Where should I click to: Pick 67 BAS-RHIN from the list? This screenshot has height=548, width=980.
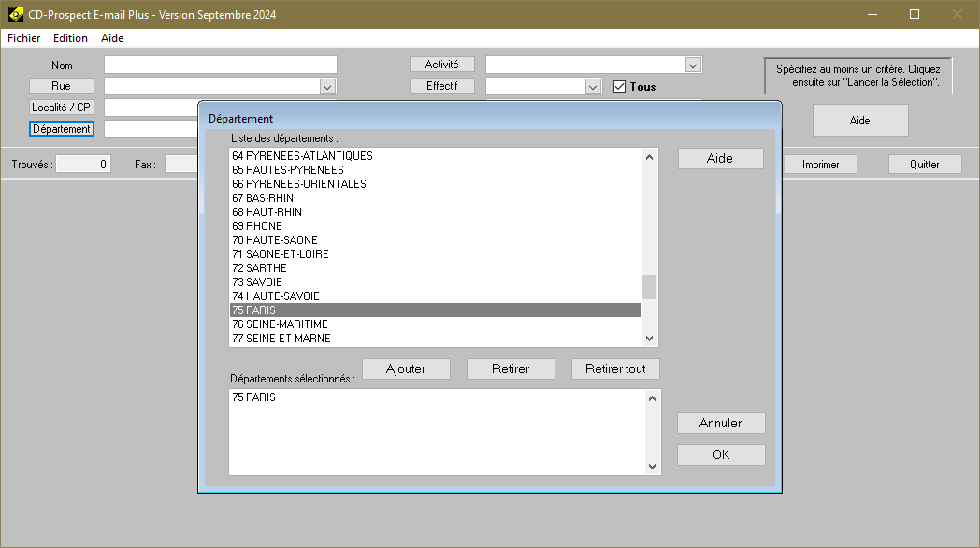pyautogui.click(x=263, y=198)
